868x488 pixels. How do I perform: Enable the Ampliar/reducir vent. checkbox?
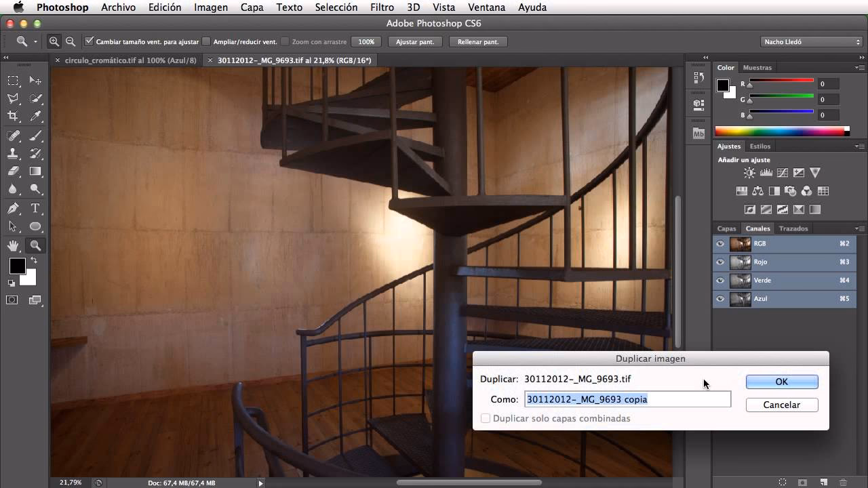(206, 41)
